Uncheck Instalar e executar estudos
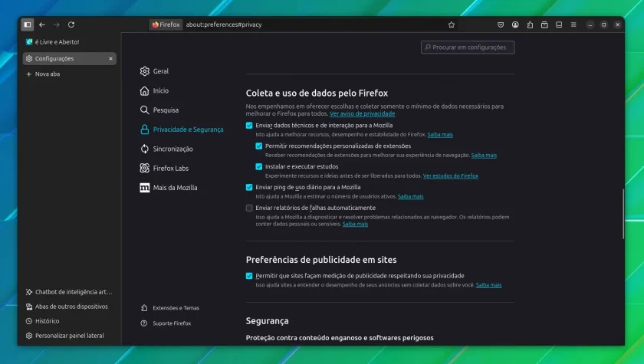This screenshot has width=644, height=364. click(x=259, y=166)
